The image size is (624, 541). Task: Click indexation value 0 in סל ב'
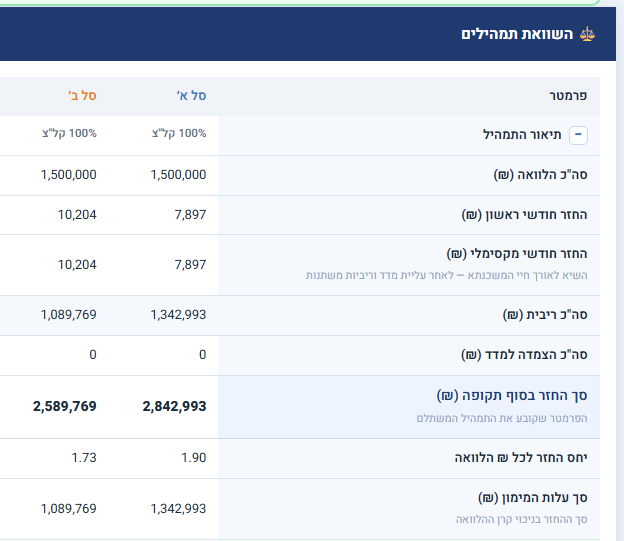pyautogui.click(x=93, y=355)
